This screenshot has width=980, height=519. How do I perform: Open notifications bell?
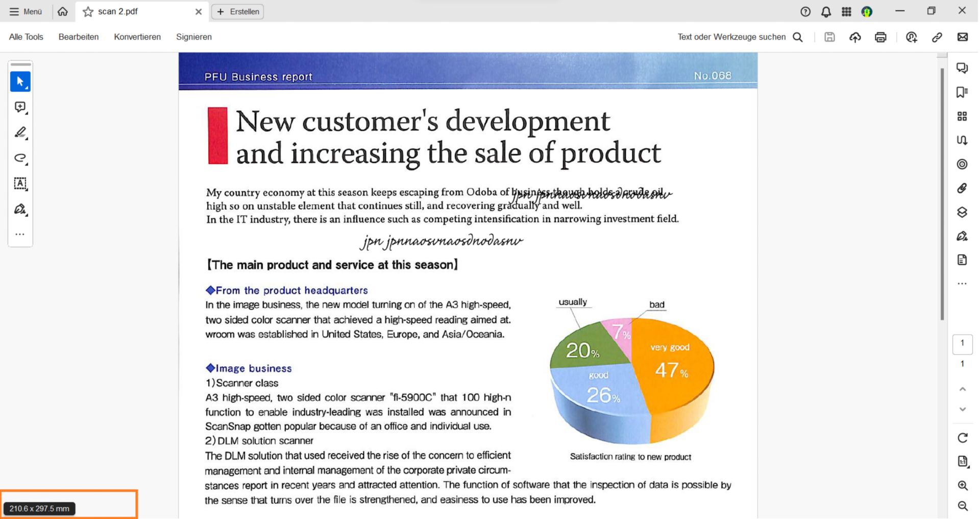coord(826,12)
